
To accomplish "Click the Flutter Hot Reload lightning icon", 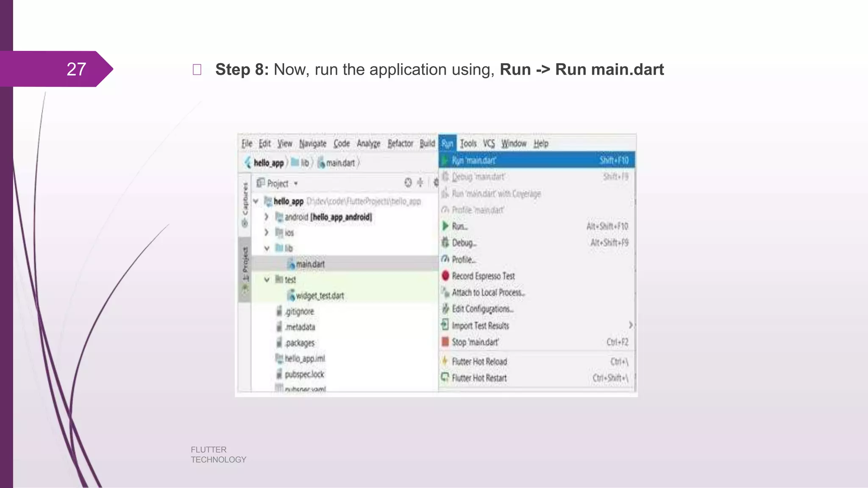I will point(445,361).
